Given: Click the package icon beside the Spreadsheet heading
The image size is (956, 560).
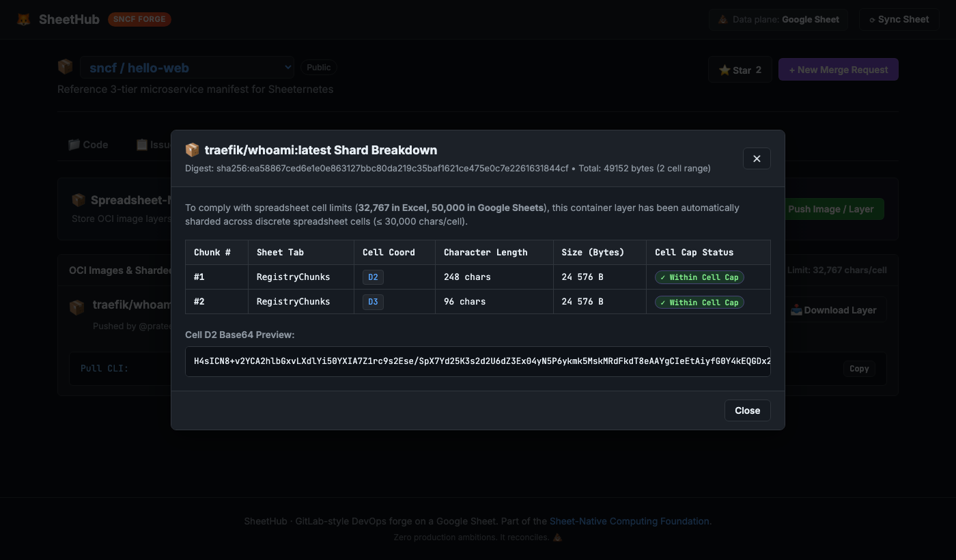Looking at the screenshot, I should (x=79, y=200).
